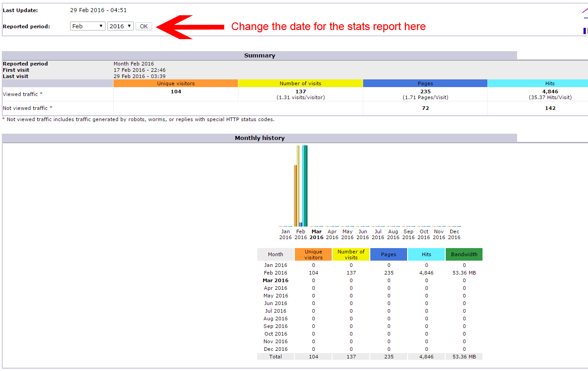The image size is (588, 371).
Task: Select the Monthly history section header
Action: coord(259,138)
